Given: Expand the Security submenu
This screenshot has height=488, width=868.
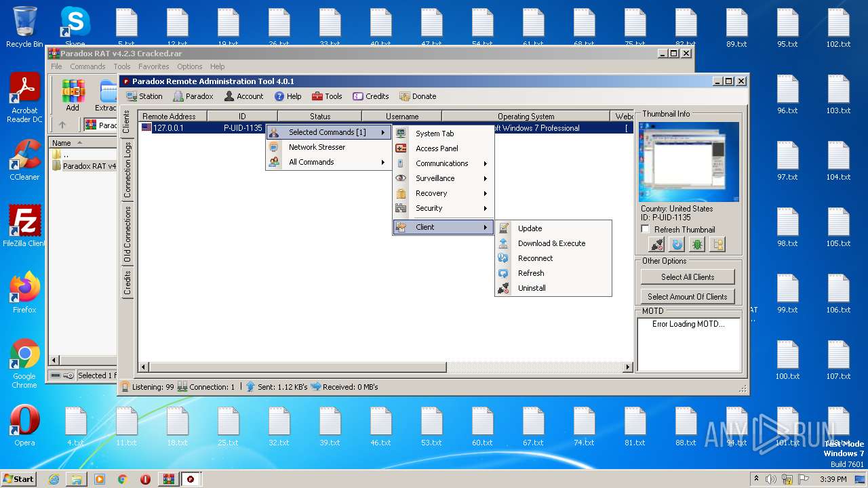Looking at the screenshot, I should [443, 208].
